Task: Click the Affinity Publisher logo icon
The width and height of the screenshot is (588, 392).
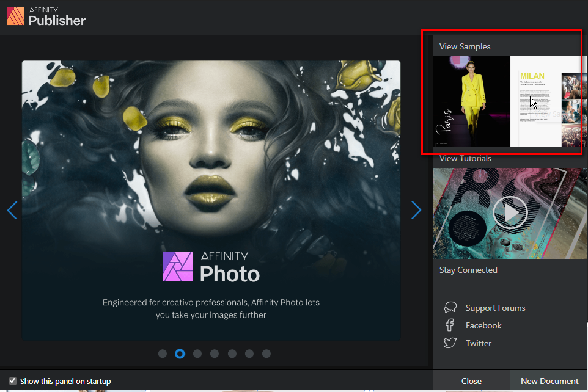Action: (x=15, y=16)
